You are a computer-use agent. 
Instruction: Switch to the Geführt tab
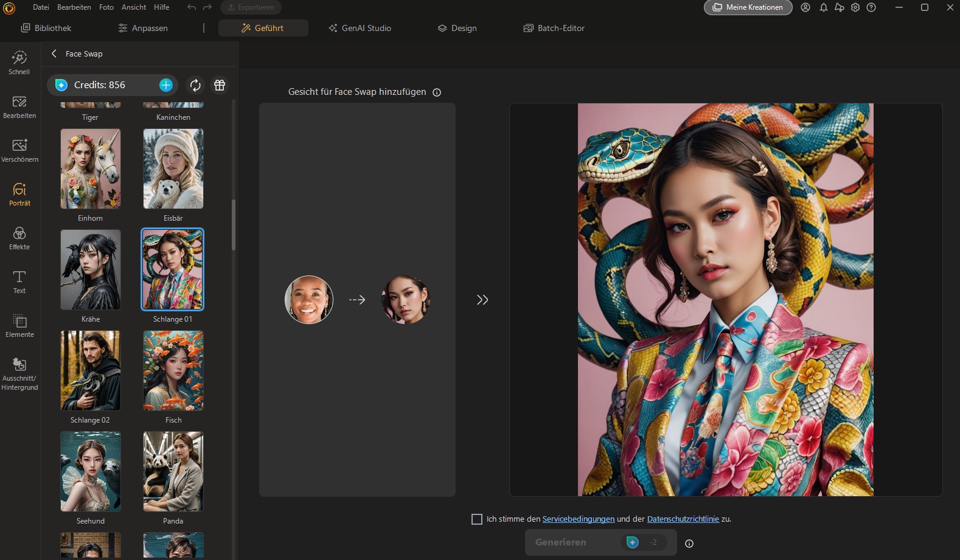coord(263,28)
